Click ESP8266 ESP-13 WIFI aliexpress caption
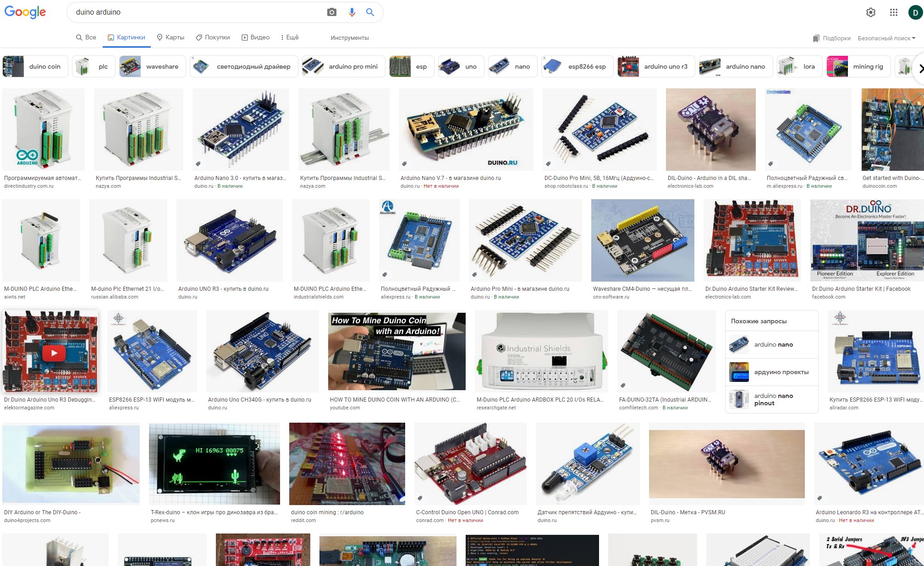The width and height of the screenshot is (924, 566). pyautogui.click(x=152, y=400)
